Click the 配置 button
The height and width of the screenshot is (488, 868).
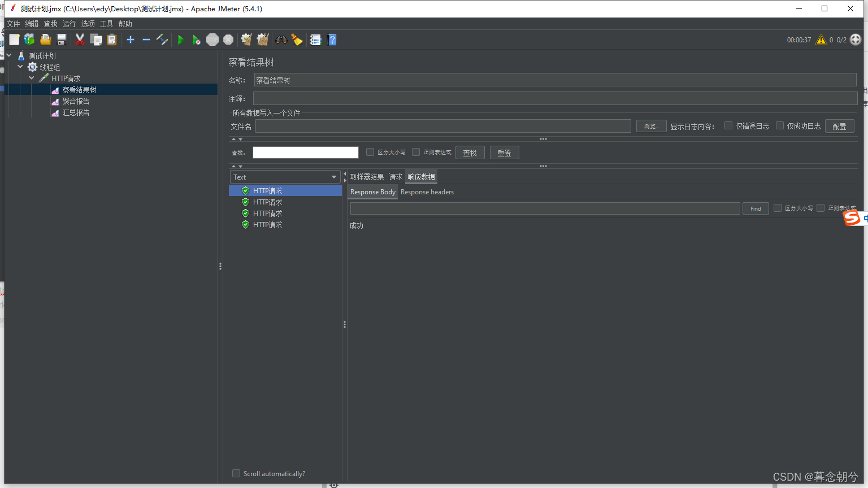[839, 126]
